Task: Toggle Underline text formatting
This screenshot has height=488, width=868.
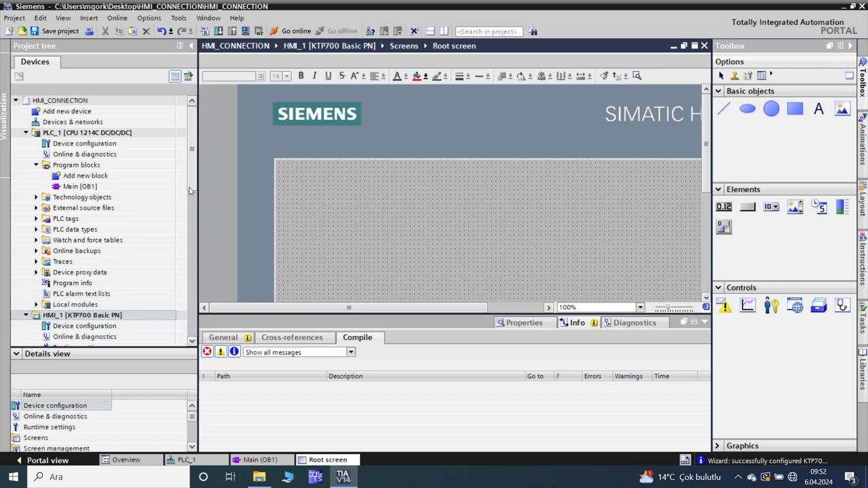Action: tap(328, 76)
